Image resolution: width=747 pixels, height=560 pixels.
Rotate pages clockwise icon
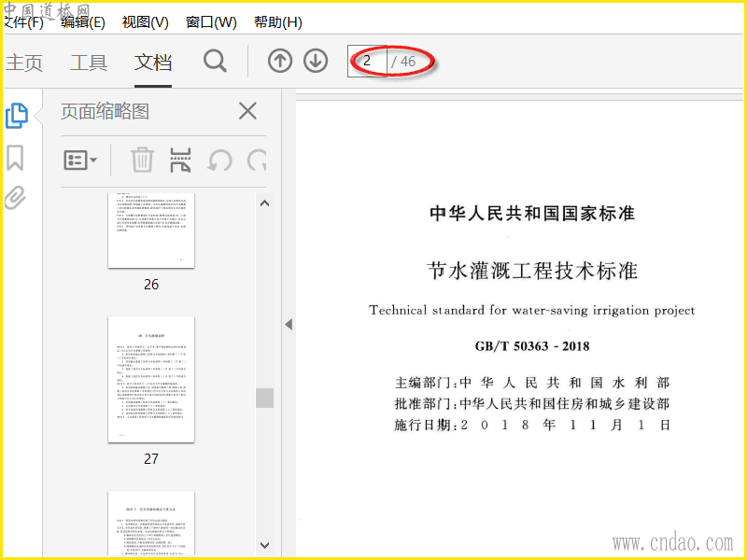pos(258,160)
